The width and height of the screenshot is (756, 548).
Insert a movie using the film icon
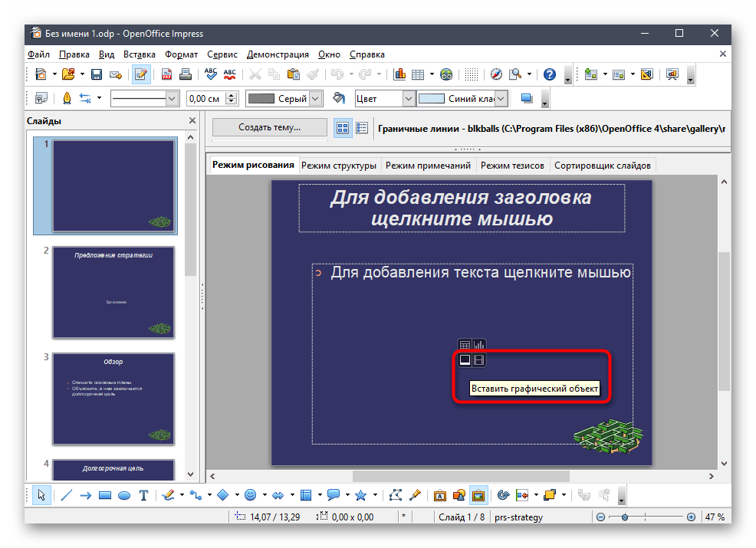pos(478,359)
